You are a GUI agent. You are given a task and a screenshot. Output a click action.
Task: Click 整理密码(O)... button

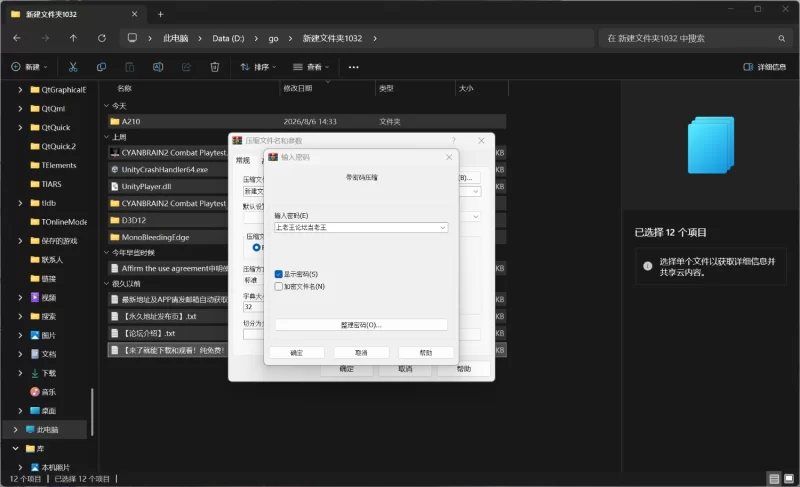point(361,325)
